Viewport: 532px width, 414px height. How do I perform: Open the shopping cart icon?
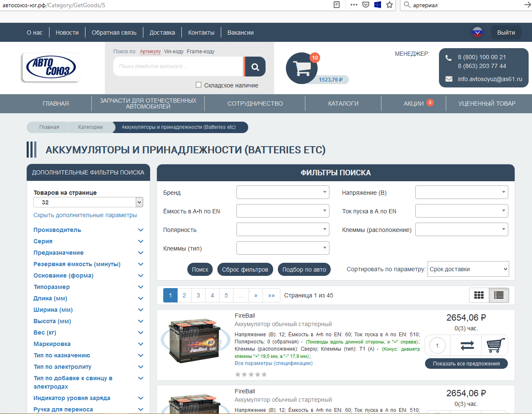[302, 68]
